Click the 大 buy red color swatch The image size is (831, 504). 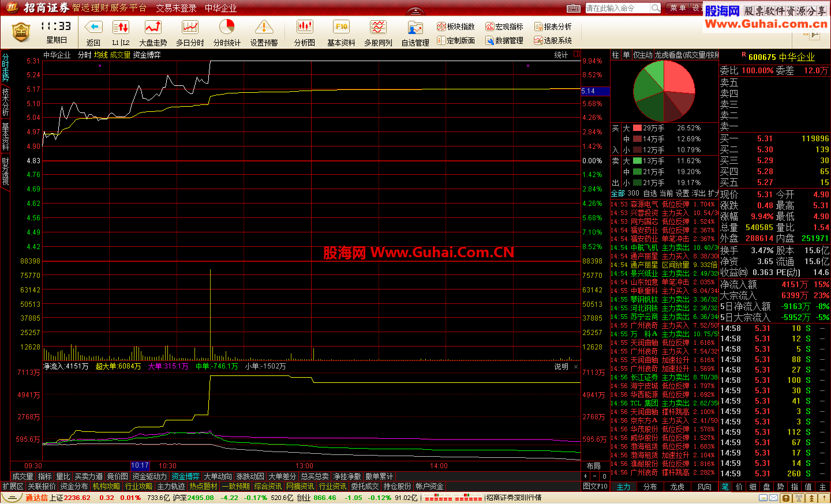(x=637, y=128)
